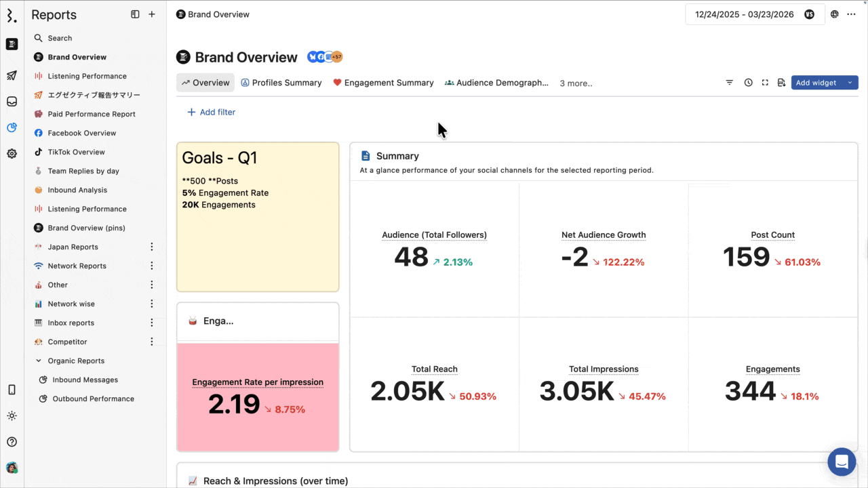The height and width of the screenshot is (488, 868).
Task: Add a filter to the Brand Overview report
Action: point(211,112)
